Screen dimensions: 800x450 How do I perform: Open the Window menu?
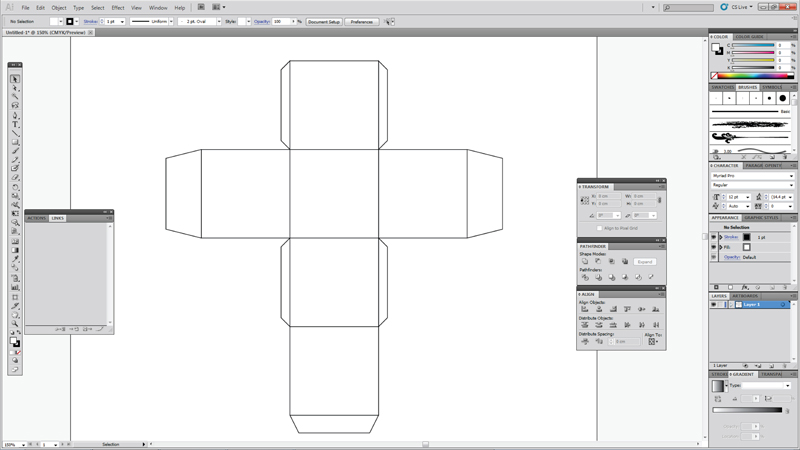point(158,8)
